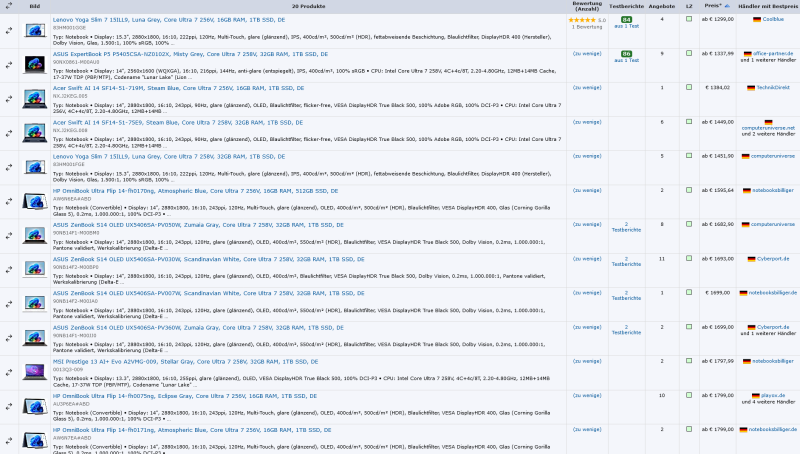The width and height of the screenshot is (800, 454).
Task: Open TechnikDirekt merchant link
Action: [x=773, y=87]
